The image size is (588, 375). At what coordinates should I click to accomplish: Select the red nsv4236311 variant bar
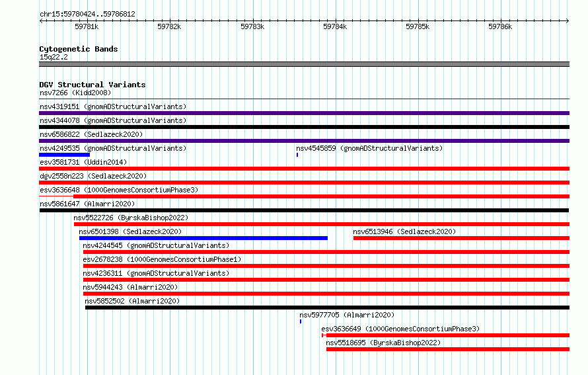(x=326, y=280)
